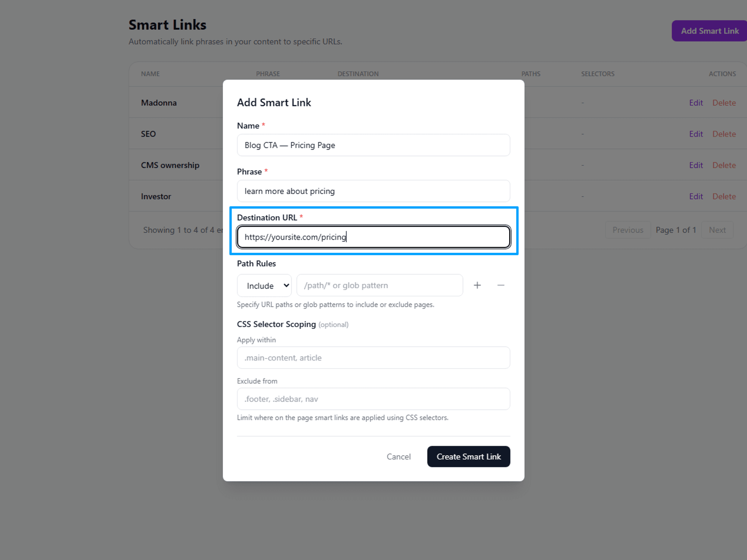
Task: Open the Include/Exclude path rule dropdown
Action: (264, 285)
